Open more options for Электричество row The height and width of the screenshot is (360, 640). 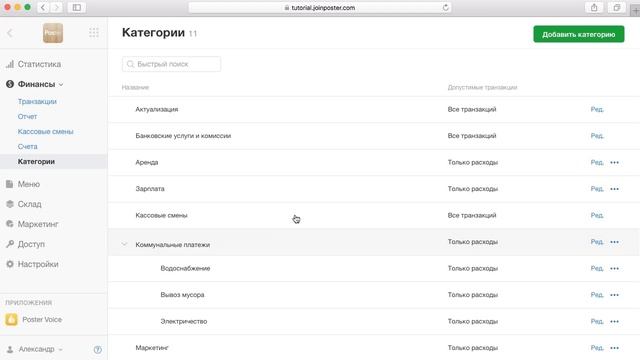[x=614, y=322]
